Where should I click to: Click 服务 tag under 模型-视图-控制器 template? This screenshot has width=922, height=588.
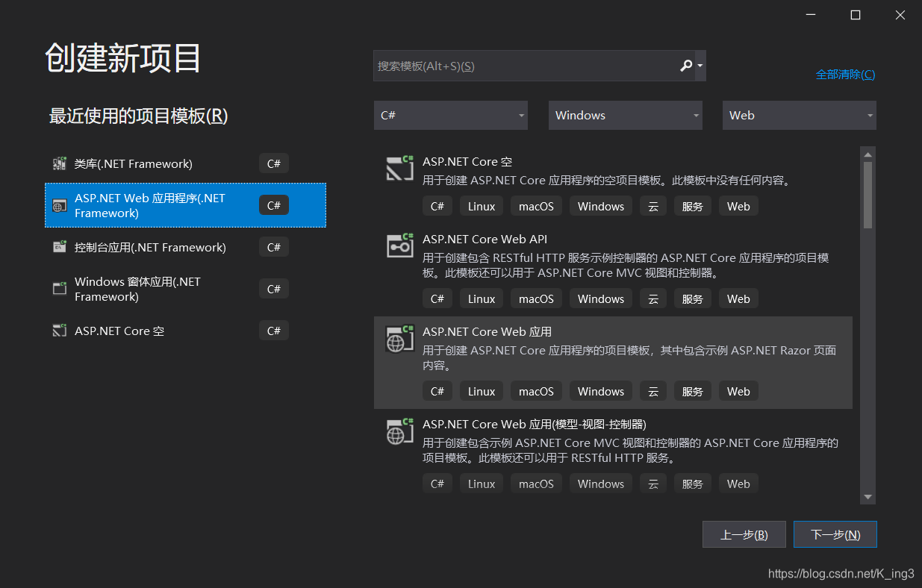693,484
